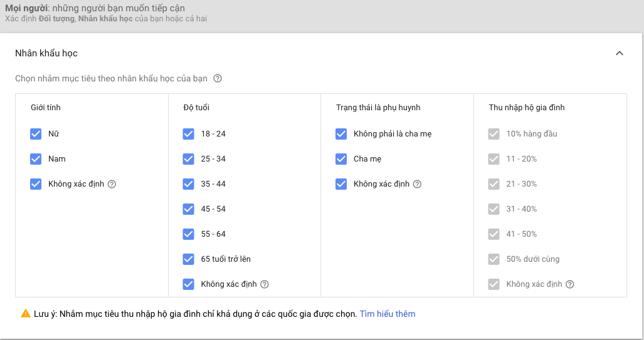The width and height of the screenshot is (644, 340).
Task: Click the 10% hàng đầu income checkbox
Action: click(494, 134)
